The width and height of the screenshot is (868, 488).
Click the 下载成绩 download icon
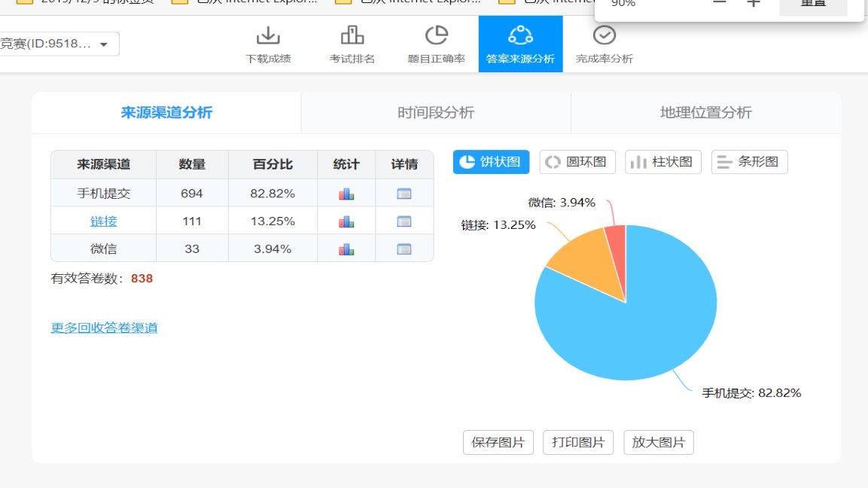pyautogui.click(x=268, y=35)
